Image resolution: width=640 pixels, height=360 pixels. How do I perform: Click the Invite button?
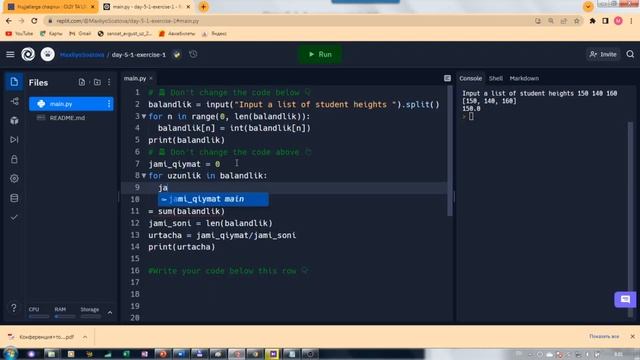(x=603, y=54)
